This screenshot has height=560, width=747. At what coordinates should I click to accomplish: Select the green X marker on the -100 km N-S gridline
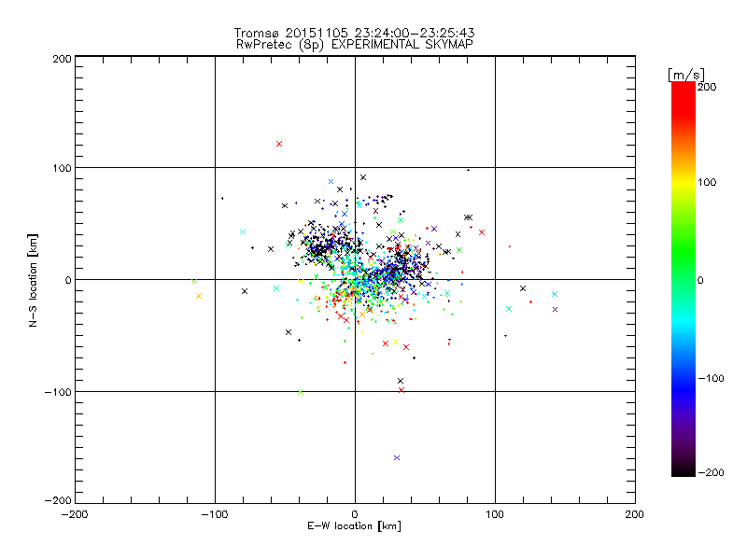[x=301, y=392]
